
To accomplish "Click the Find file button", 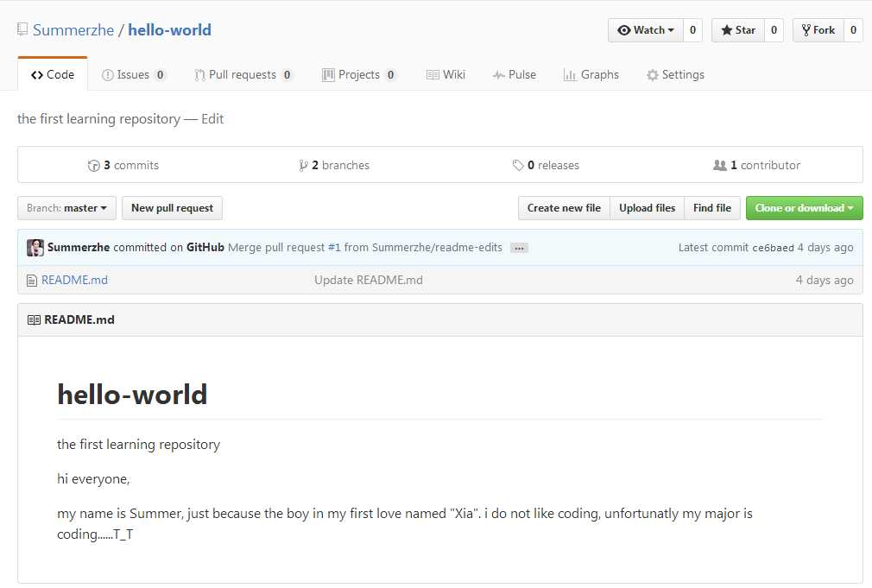I will click(x=711, y=208).
